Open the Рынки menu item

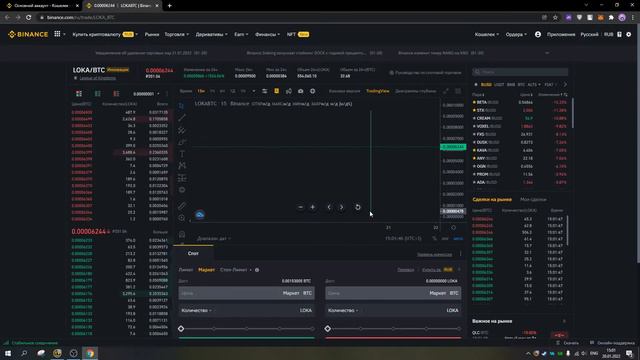point(152,35)
